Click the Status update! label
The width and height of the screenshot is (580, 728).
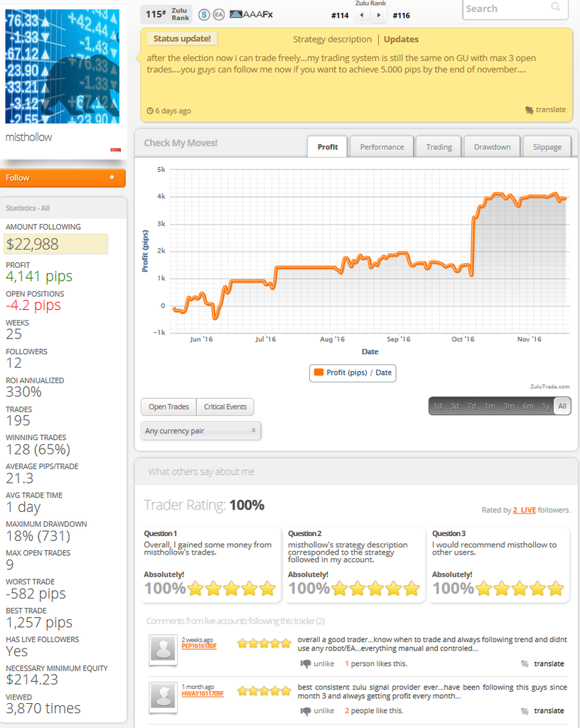[182, 38]
